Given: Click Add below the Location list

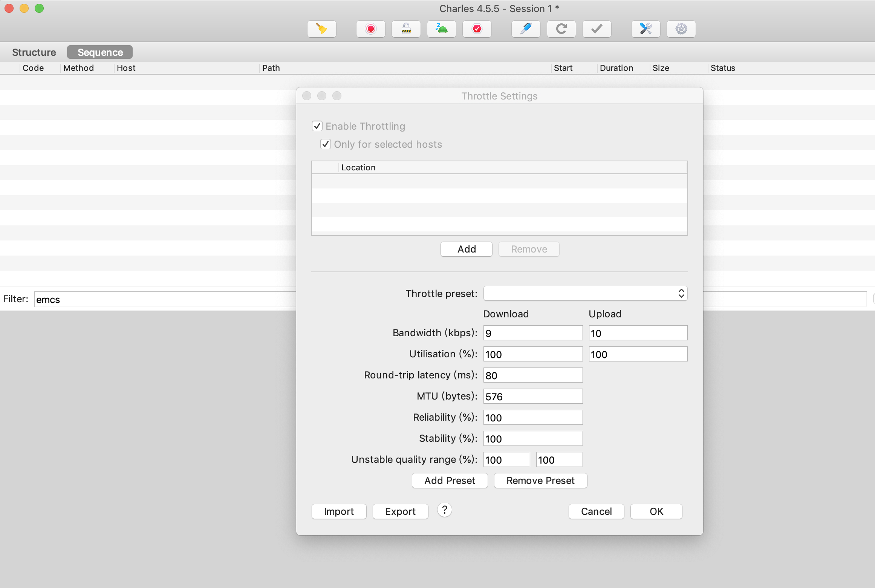Looking at the screenshot, I should pyautogui.click(x=467, y=249).
